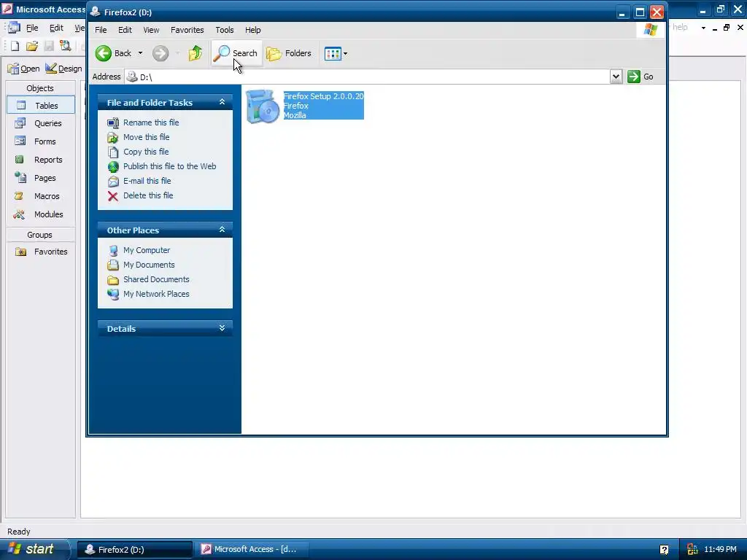747x560 pixels.
Task: Toggle the Folders pane button
Action: pos(289,53)
